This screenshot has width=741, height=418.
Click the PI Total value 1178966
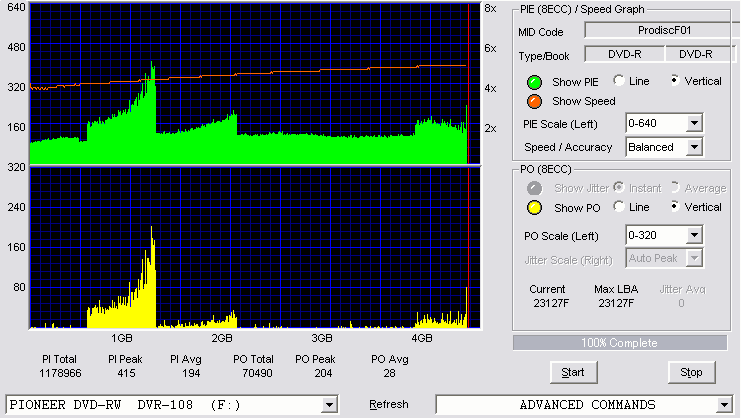click(60, 373)
